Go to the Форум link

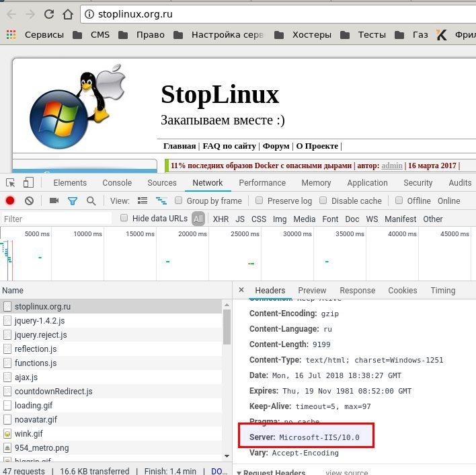click(x=276, y=146)
